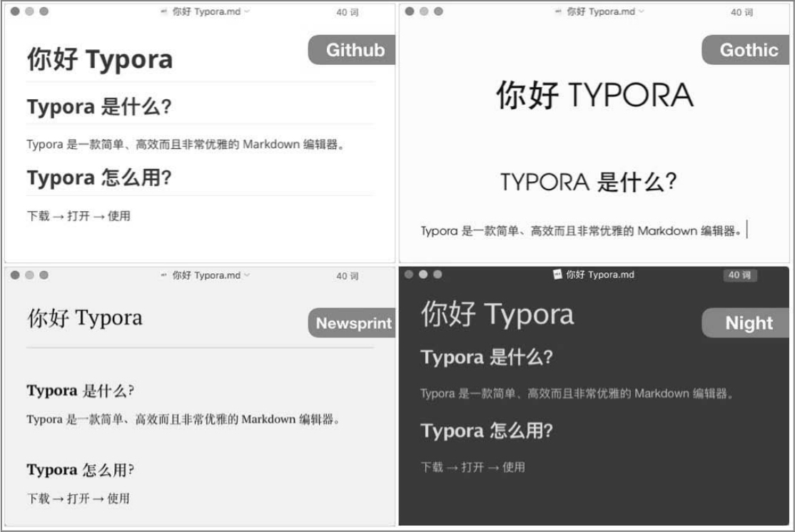
Task: Zoom the Night-theme window with its green button
Action: click(x=437, y=274)
